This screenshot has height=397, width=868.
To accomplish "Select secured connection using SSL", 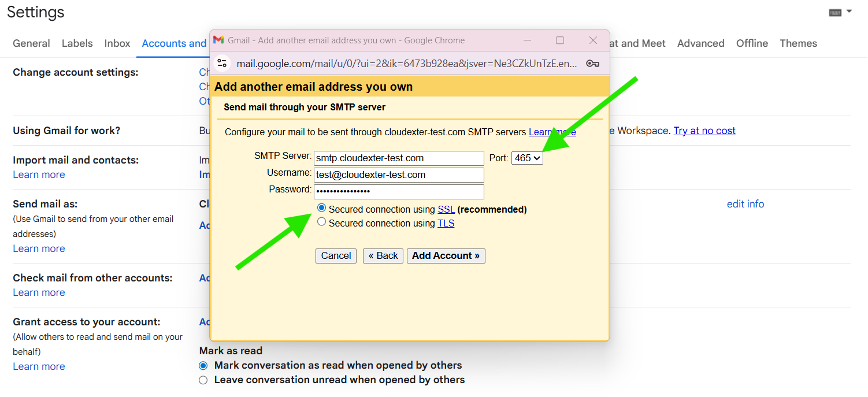I will coord(321,208).
